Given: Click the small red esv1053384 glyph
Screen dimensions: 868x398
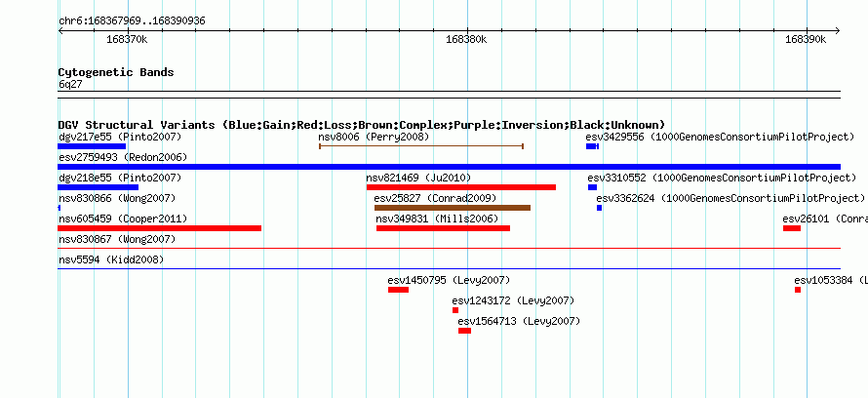Looking at the screenshot, I should [x=798, y=290].
